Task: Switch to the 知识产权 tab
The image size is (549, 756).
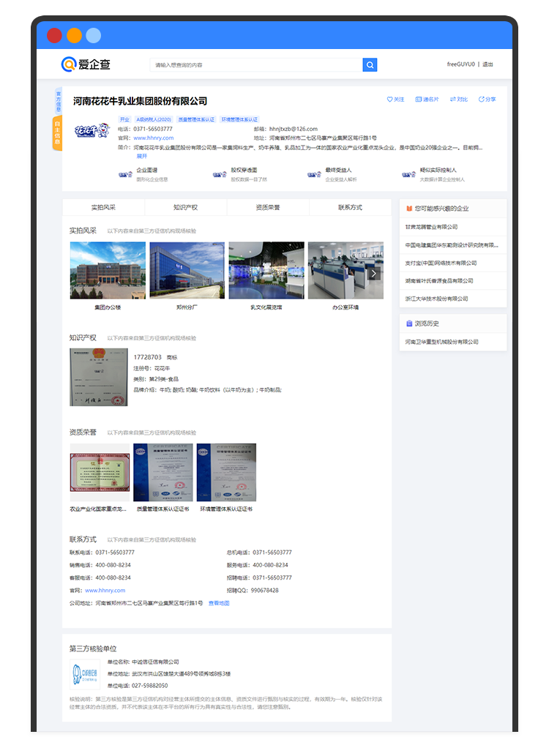Action: pyautogui.click(x=186, y=207)
